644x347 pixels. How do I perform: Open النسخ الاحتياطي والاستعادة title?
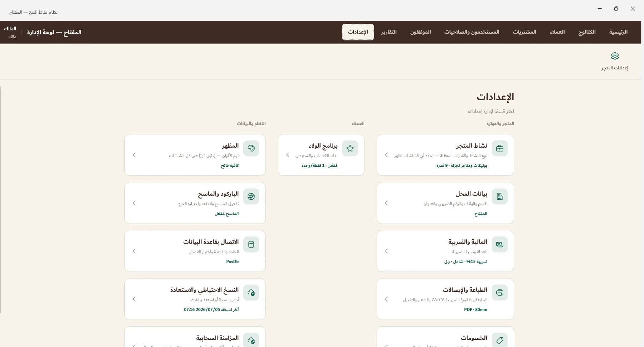204,290
